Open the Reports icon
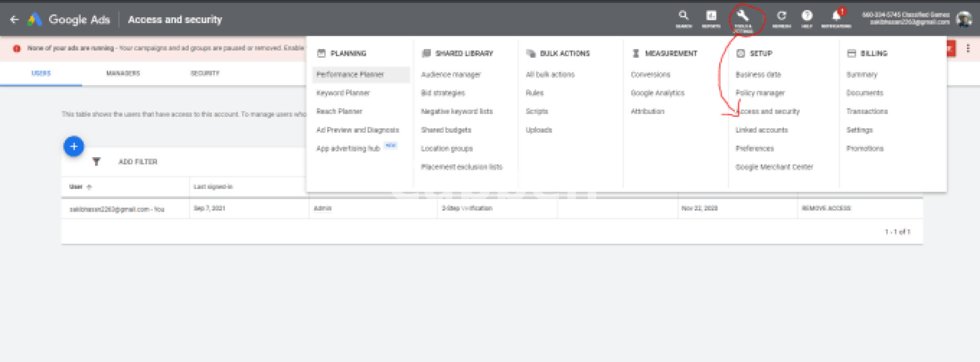The width and height of the screenshot is (980, 362). (x=711, y=16)
